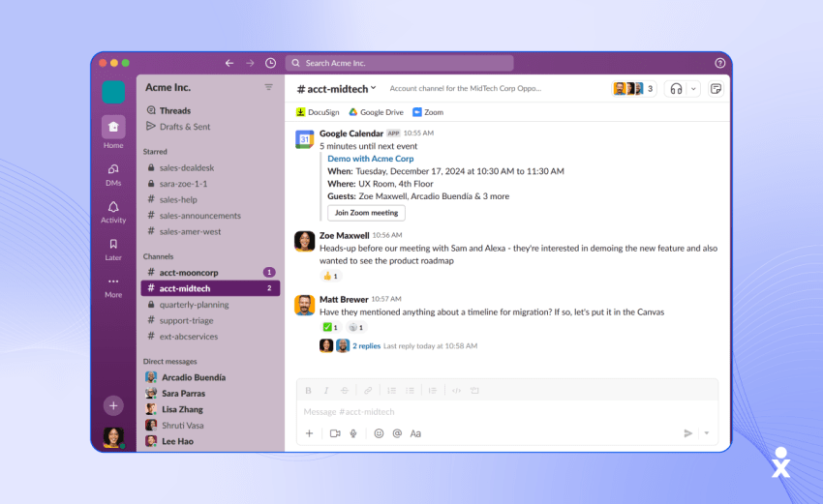Toggle bold formatting
Screen dimensions: 823x504
click(x=308, y=390)
